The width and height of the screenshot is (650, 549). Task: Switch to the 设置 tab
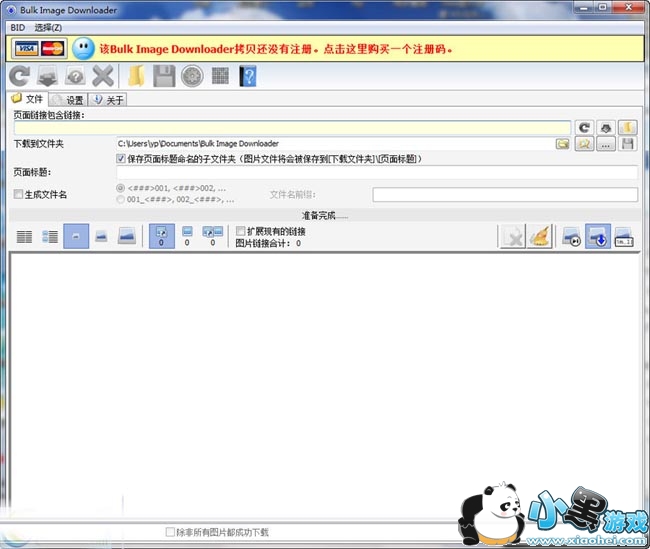(x=68, y=100)
